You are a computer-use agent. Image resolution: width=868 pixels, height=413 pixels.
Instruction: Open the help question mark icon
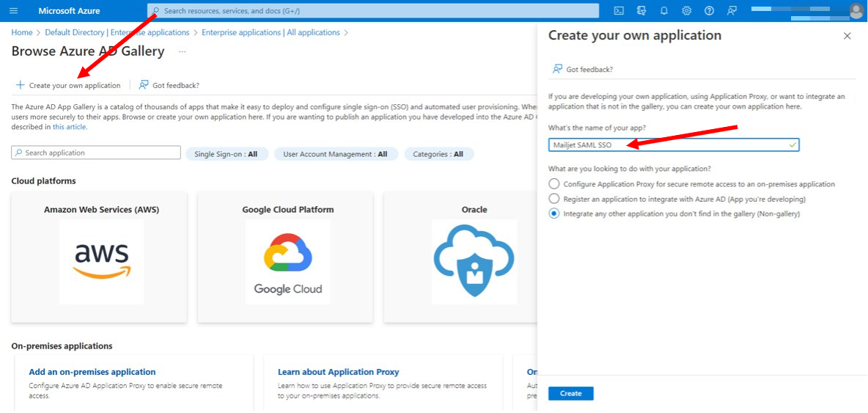click(x=709, y=10)
